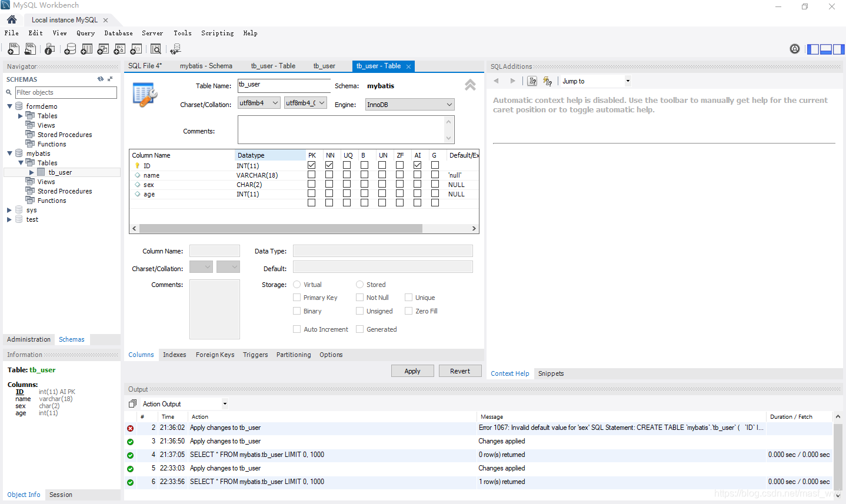
Task: Uncheck NN for ID column
Action: (329, 165)
